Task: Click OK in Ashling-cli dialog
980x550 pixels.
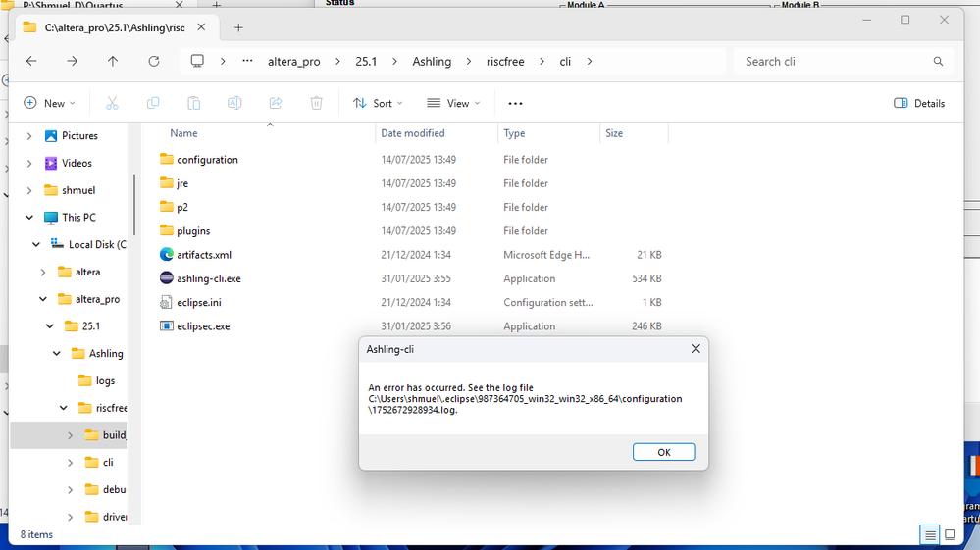Action: tap(664, 452)
